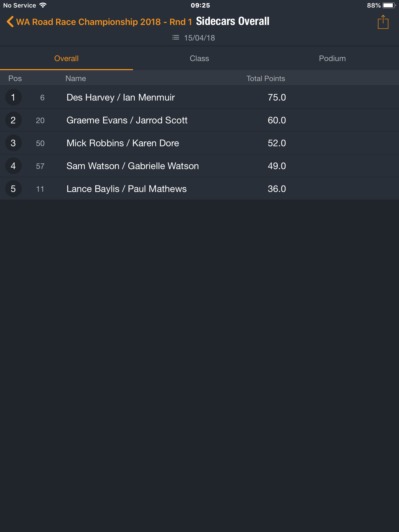The width and height of the screenshot is (399, 532).
Task: Tap the back chevron arrow
Action: (10, 22)
